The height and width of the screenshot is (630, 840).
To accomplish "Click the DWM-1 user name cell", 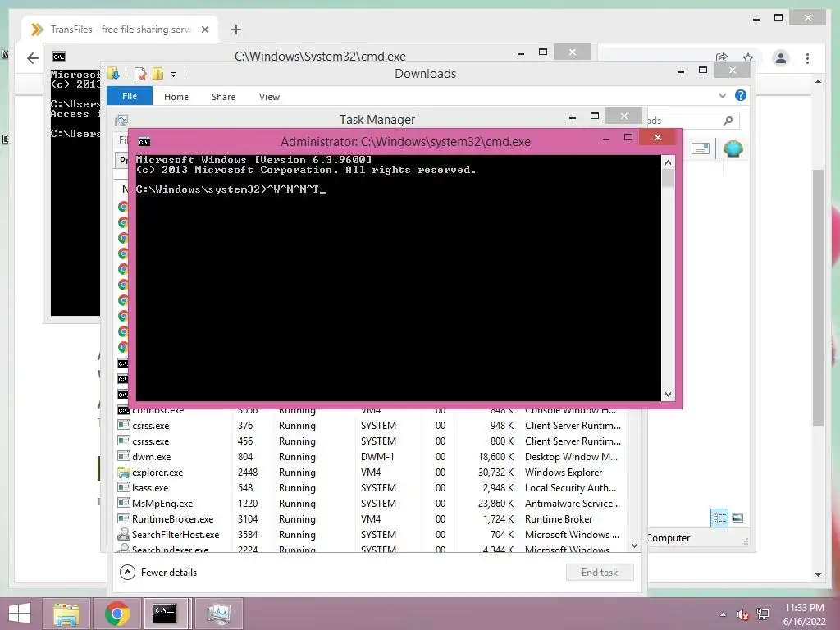I will click(377, 457).
